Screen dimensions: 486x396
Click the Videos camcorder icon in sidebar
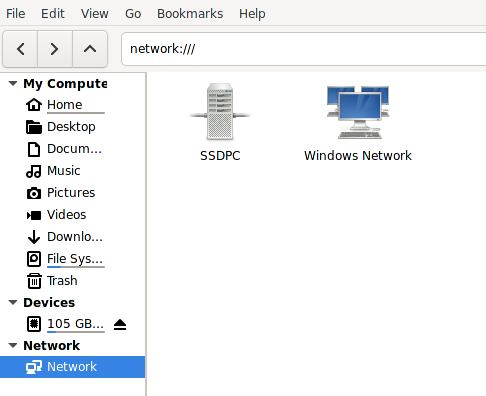[x=34, y=215]
